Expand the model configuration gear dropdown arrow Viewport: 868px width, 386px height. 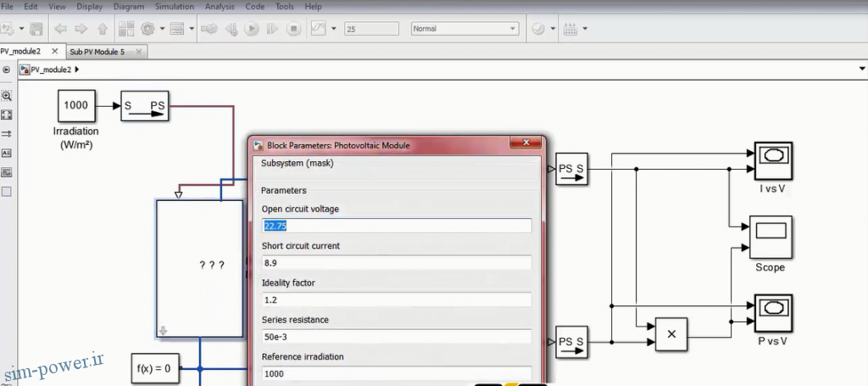162,29
